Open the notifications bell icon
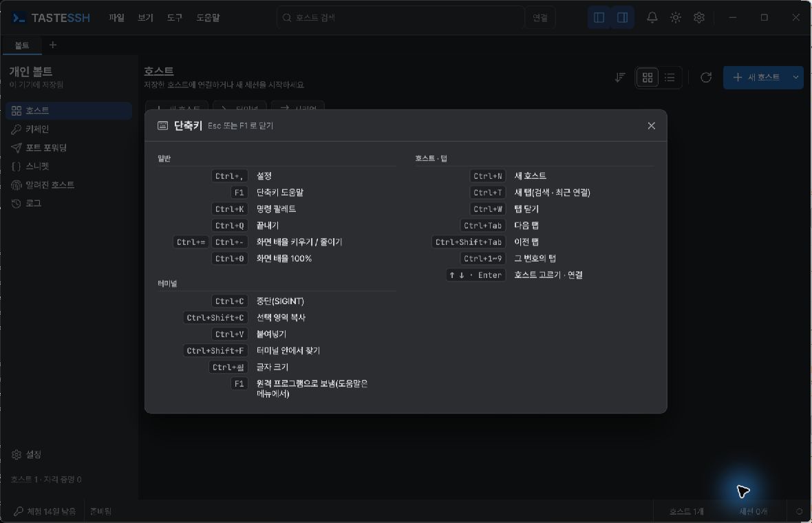812x523 pixels. click(652, 18)
